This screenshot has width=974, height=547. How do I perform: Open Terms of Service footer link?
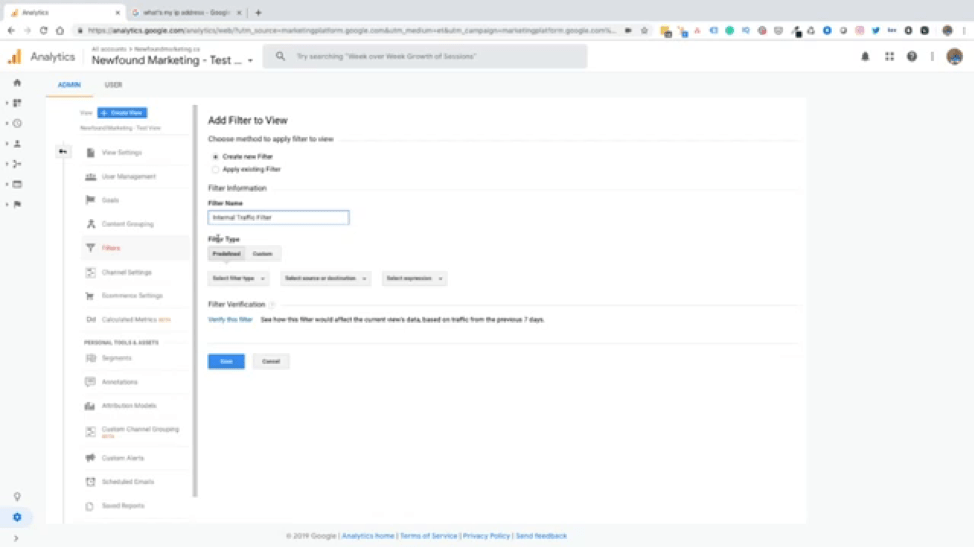429,536
